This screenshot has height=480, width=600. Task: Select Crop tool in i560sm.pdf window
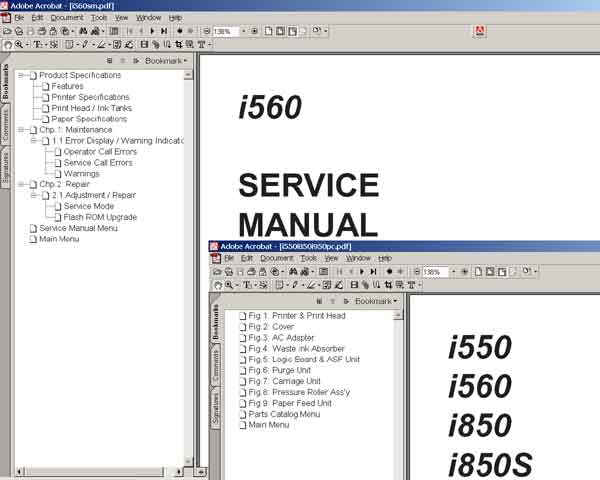coord(179,45)
